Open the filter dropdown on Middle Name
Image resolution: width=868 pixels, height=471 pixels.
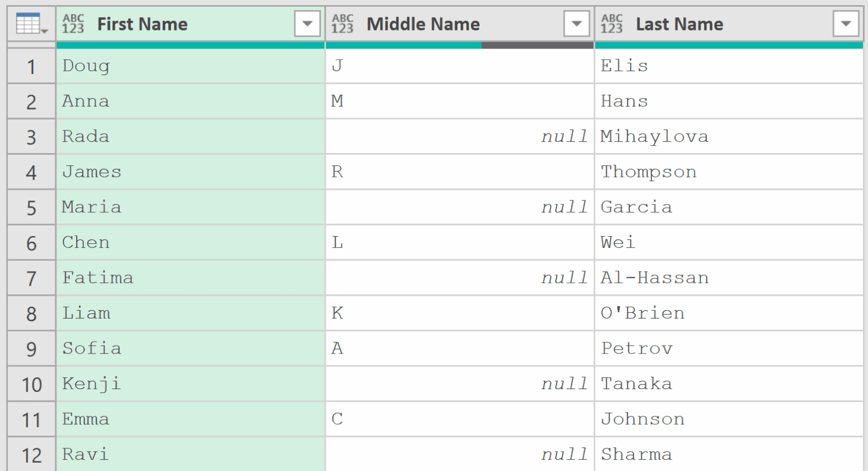click(x=576, y=24)
